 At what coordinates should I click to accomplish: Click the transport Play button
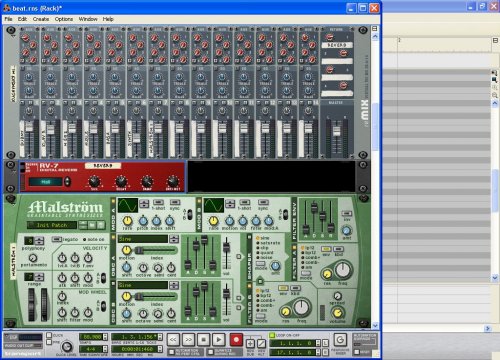[x=219, y=340]
